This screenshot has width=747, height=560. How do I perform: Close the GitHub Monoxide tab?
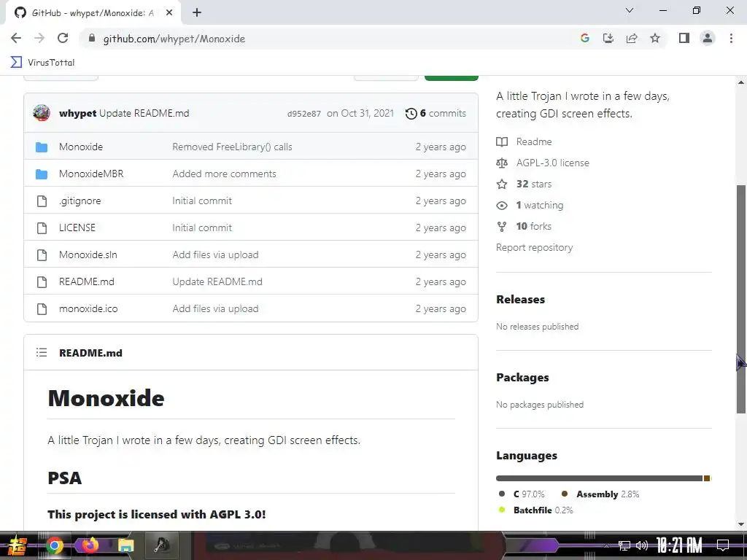(x=169, y=12)
